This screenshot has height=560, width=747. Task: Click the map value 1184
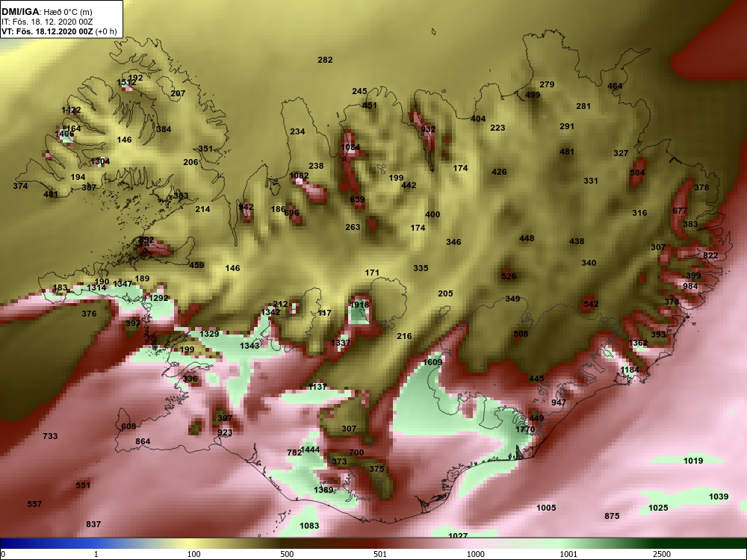point(630,370)
